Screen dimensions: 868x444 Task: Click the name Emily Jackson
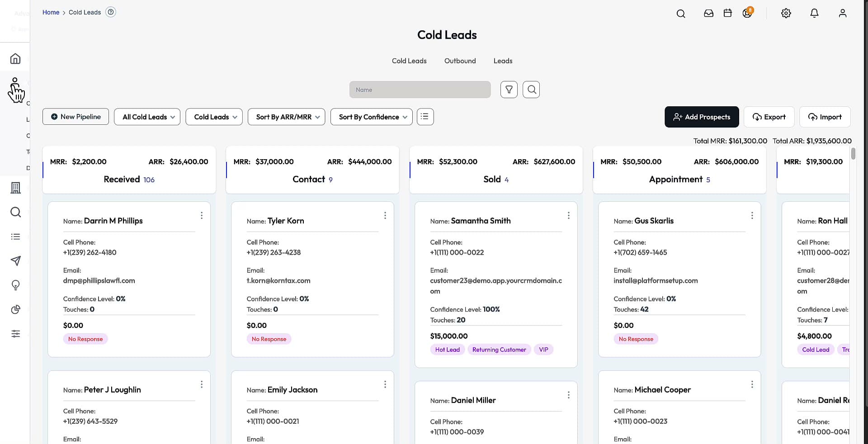click(292, 390)
